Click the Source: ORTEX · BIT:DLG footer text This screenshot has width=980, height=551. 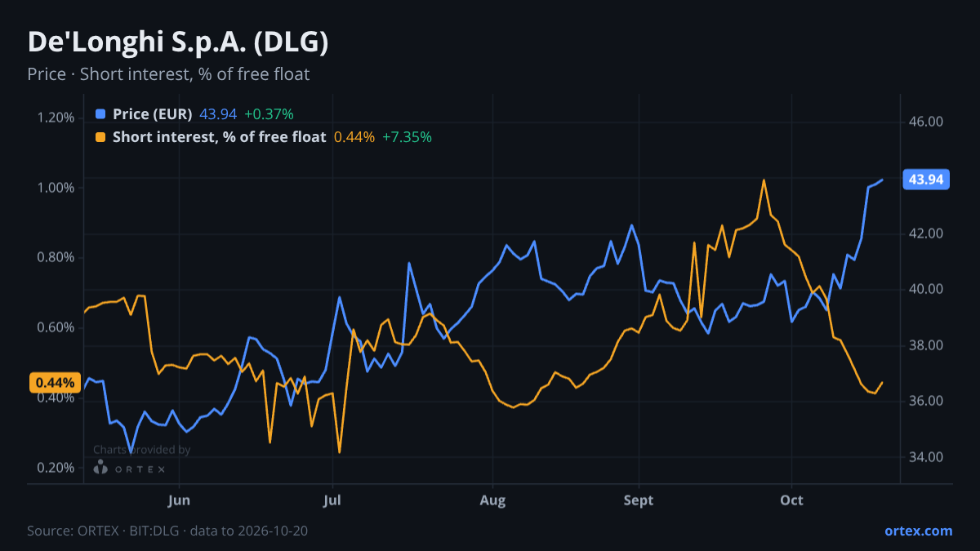167,531
